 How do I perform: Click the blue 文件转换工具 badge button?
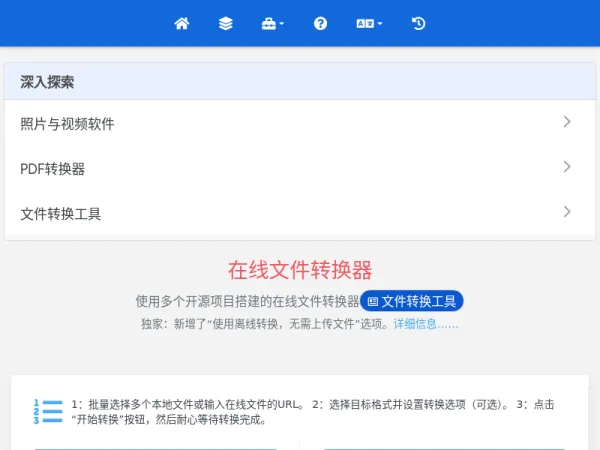412,301
